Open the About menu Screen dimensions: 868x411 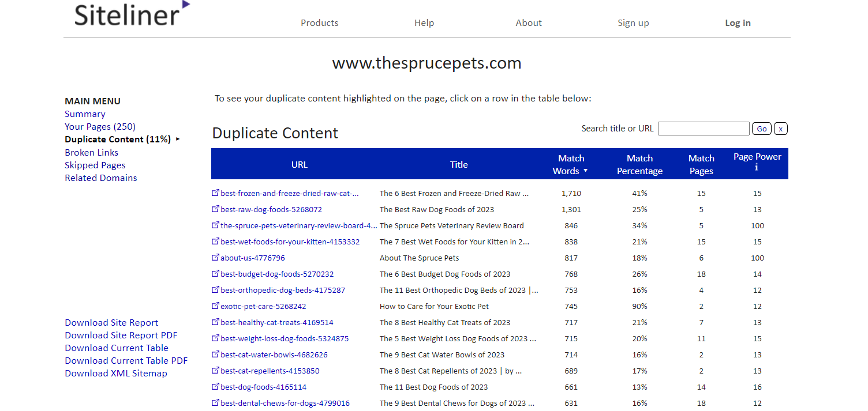click(529, 23)
